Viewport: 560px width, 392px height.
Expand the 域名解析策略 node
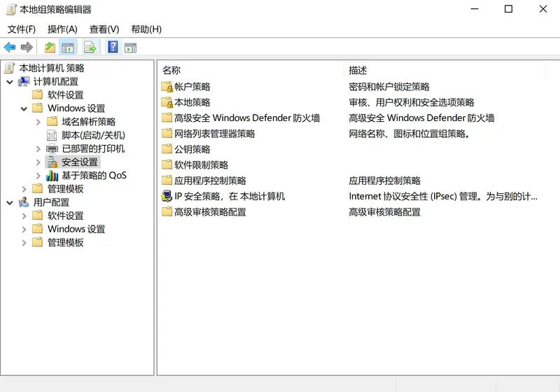point(38,122)
